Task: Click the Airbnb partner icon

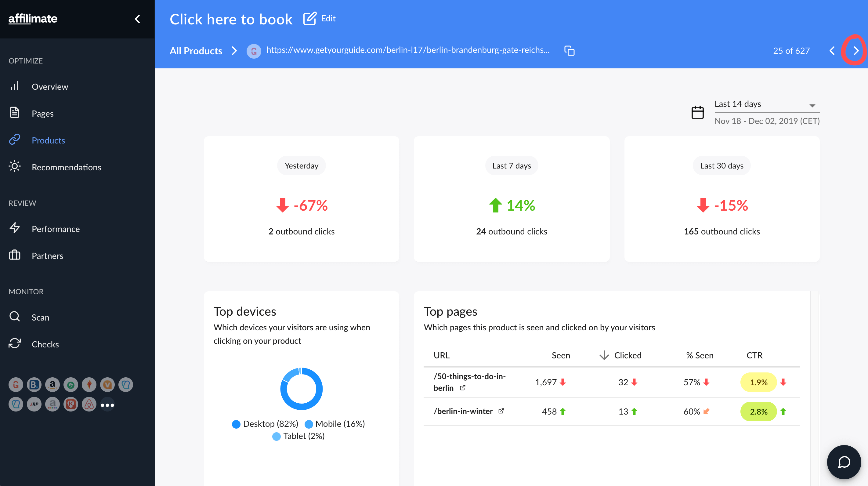Action: pyautogui.click(x=89, y=404)
